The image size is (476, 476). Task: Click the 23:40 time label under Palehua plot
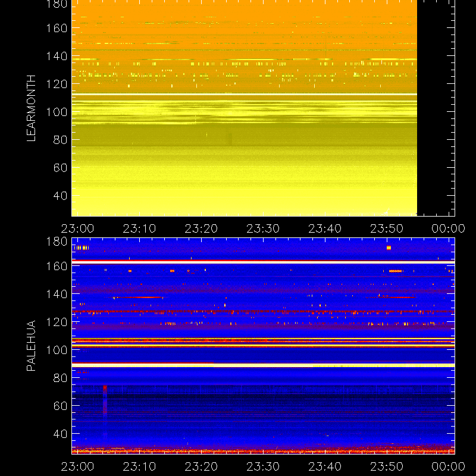325,466
